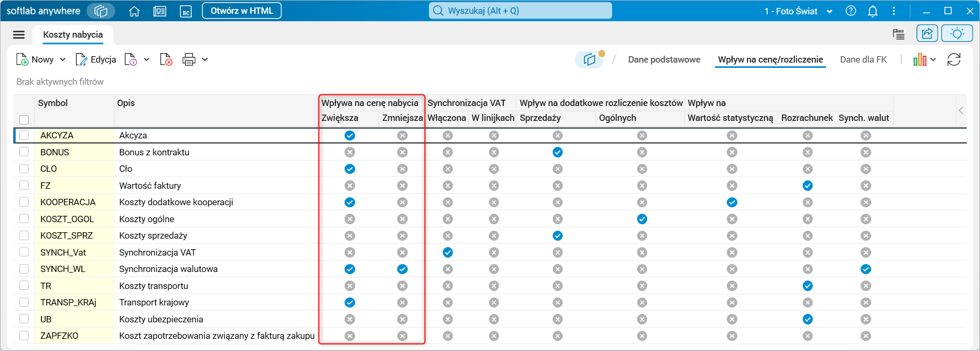Image resolution: width=980 pixels, height=351 pixels.
Task: Go to the home screen icon
Action: [x=134, y=11]
